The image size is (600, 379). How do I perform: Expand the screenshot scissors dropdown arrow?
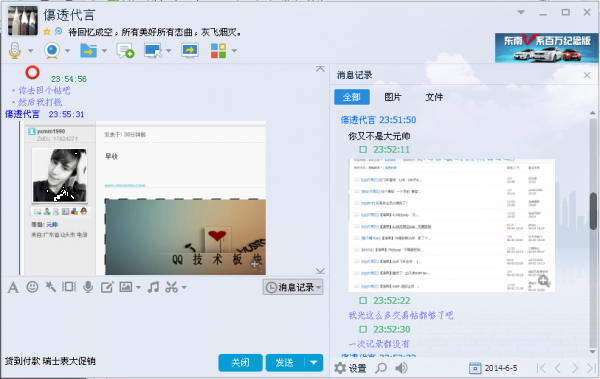(184, 287)
